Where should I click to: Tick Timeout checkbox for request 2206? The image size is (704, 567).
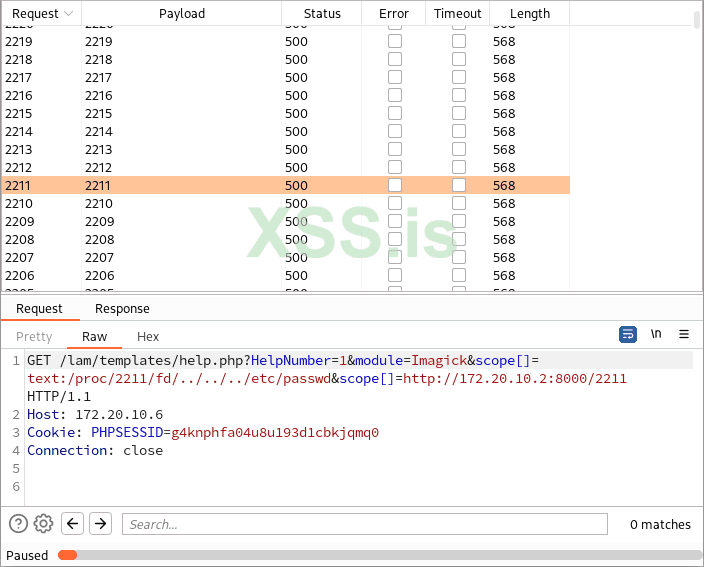point(459,275)
